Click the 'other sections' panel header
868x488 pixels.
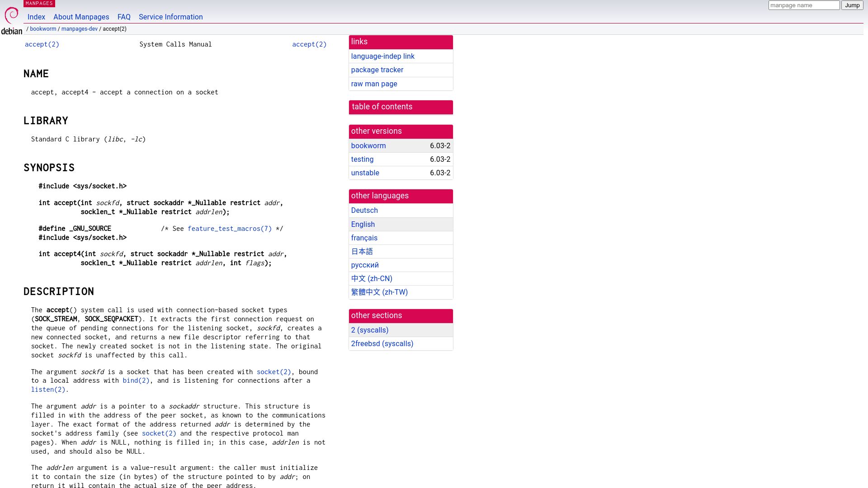coord(401,316)
